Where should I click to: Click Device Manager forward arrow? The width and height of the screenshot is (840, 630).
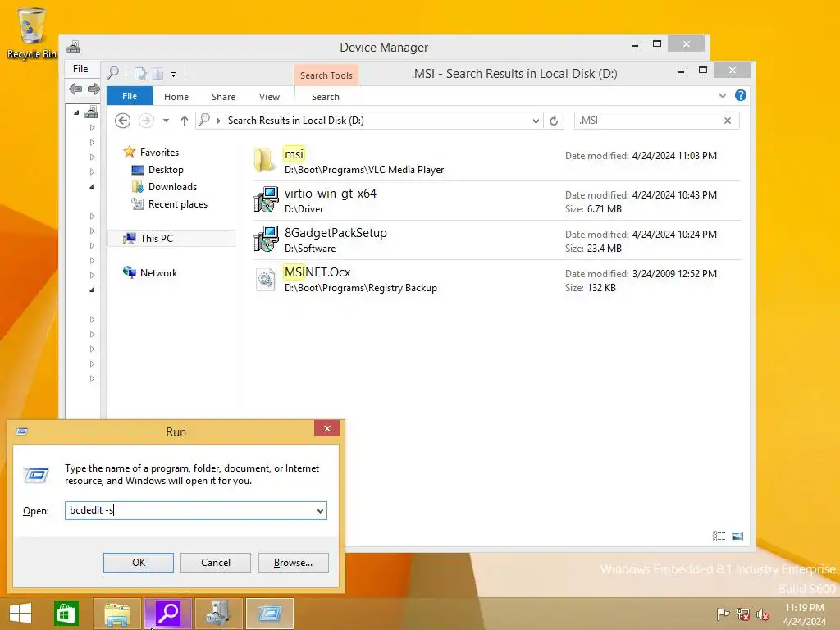(94, 89)
